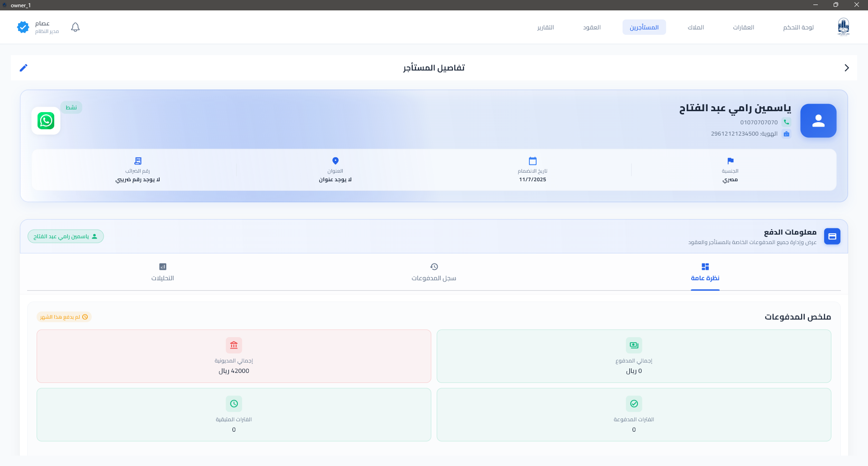The width and height of the screenshot is (868, 466).
Task: Select the المستأجرين tenants menu
Action: [644, 27]
